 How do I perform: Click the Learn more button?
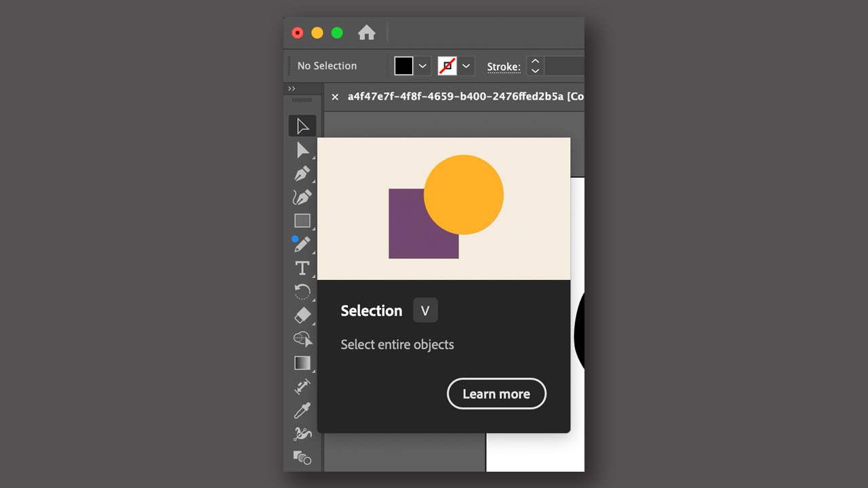(x=496, y=394)
